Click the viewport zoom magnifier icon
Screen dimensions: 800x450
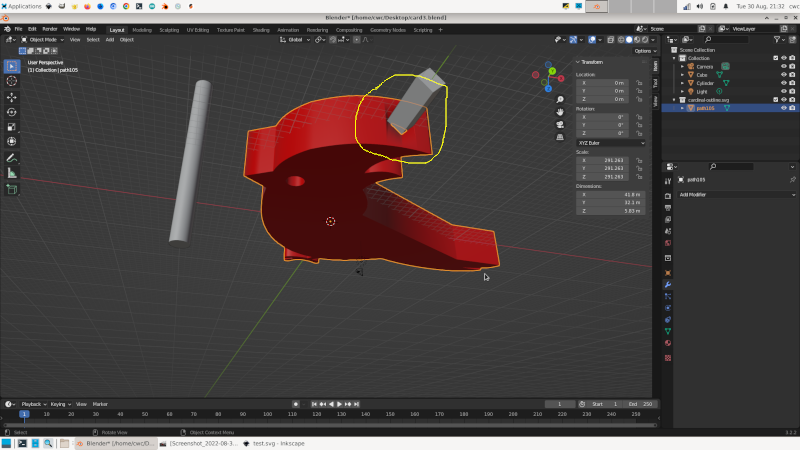point(560,99)
